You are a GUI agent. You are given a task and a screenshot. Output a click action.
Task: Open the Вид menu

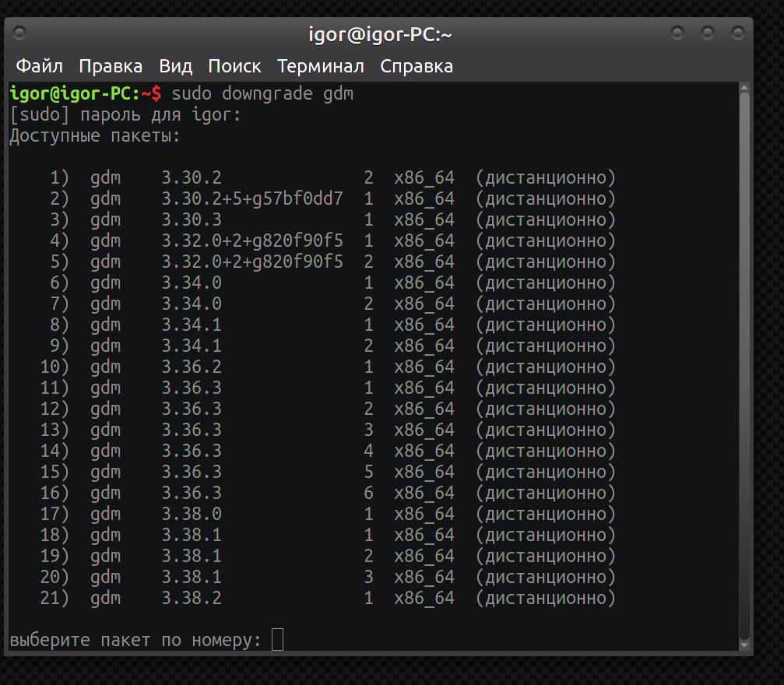pyautogui.click(x=175, y=66)
